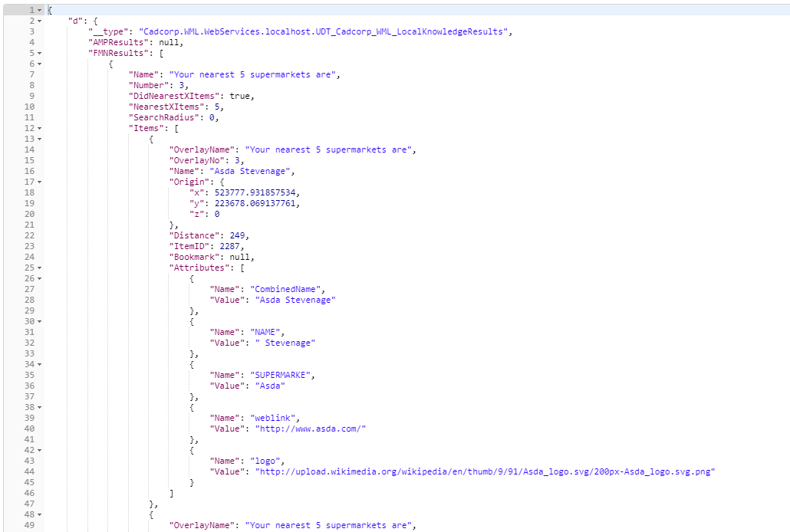
Task: Fold the logo attribute block on line 42
Action: [40, 451]
